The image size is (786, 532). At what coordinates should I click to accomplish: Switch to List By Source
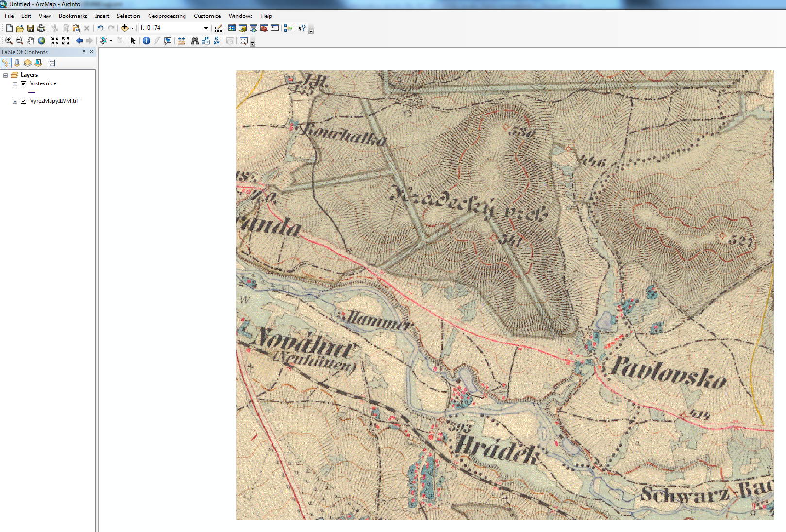(17, 63)
